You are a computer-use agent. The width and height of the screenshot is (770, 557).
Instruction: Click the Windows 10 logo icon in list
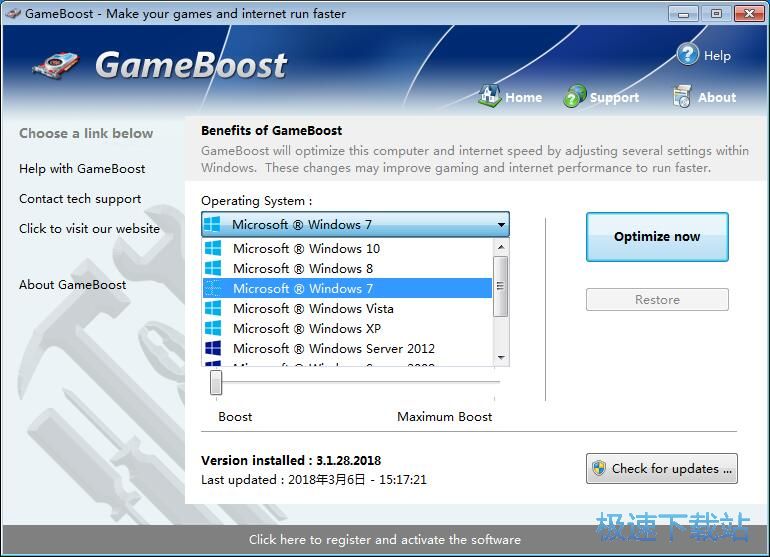pos(213,248)
